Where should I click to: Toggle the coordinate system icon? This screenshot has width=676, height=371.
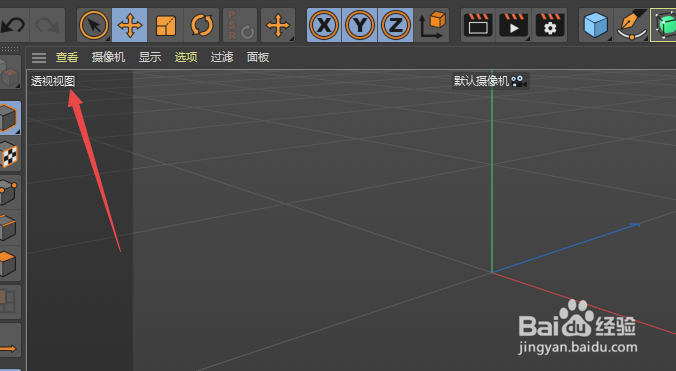(432, 25)
